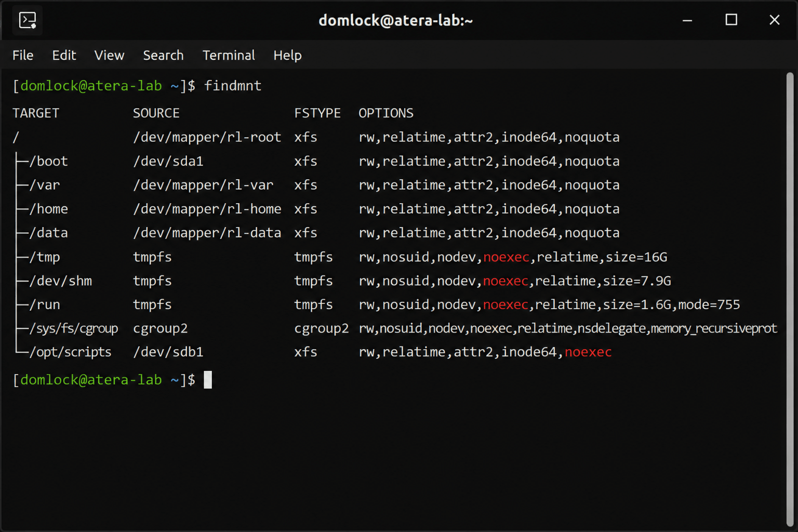Open the Search menu
This screenshot has width=798, height=532.
pos(163,55)
